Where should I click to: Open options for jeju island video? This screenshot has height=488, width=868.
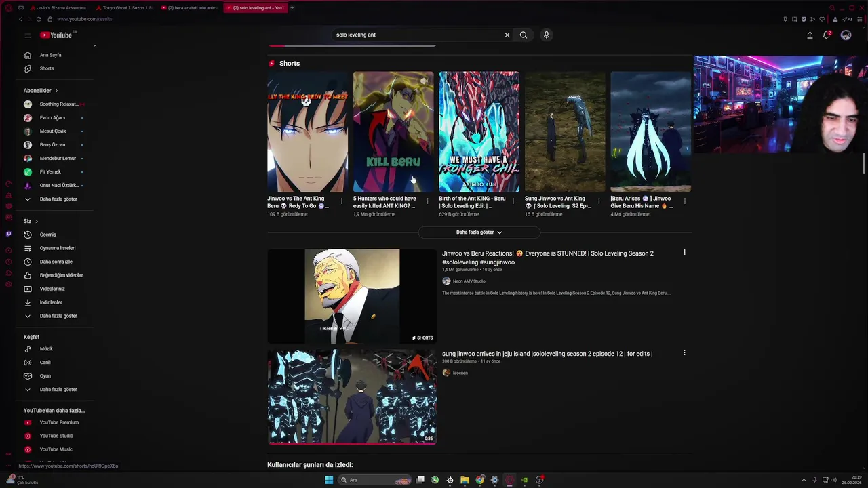(x=684, y=353)
